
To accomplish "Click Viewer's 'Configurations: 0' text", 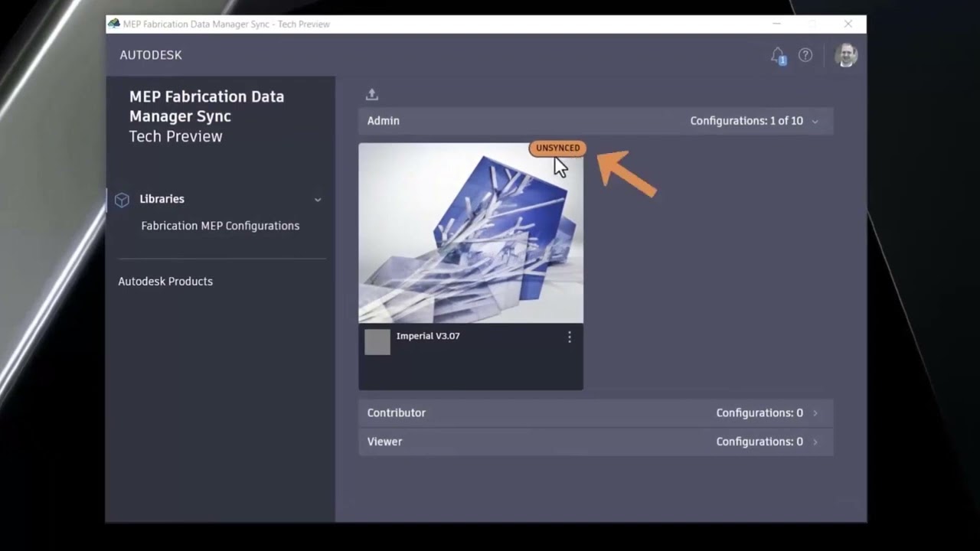I will (759, 442).
